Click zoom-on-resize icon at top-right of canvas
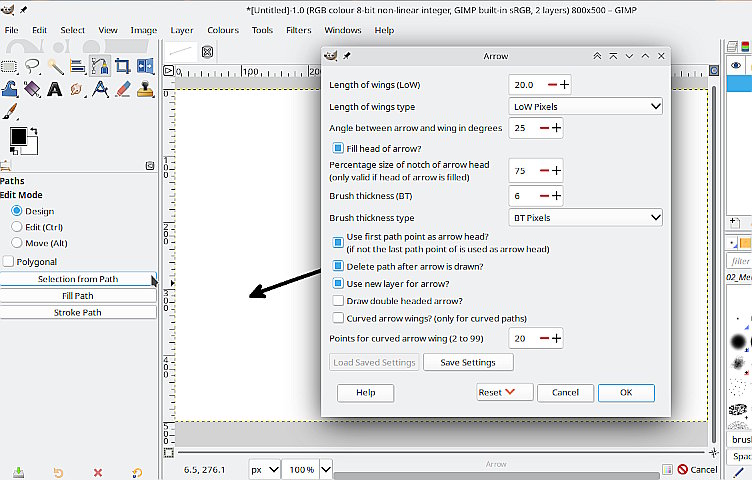 coord(714,71)
